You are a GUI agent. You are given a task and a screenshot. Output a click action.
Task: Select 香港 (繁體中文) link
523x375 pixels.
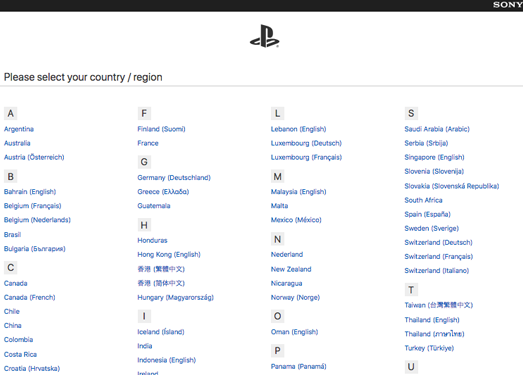(x=161, y=269)
